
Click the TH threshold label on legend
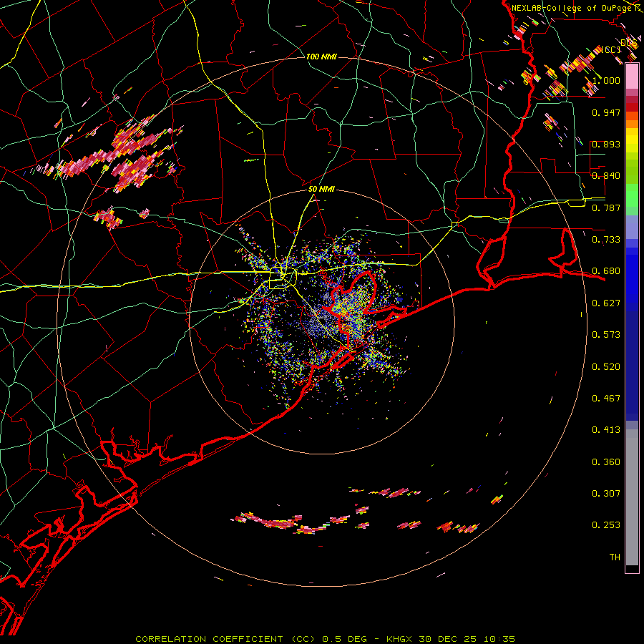point(615,557)
